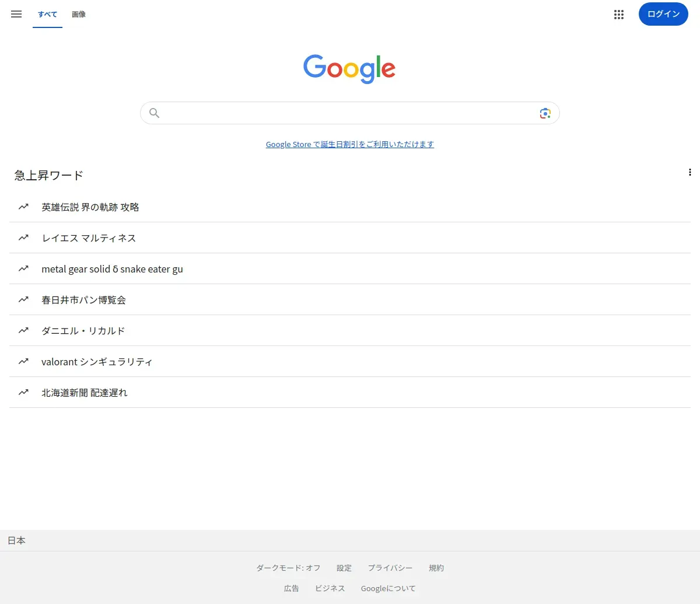
Task: Open trending searches three-dot options
Action: coord(689,172)
